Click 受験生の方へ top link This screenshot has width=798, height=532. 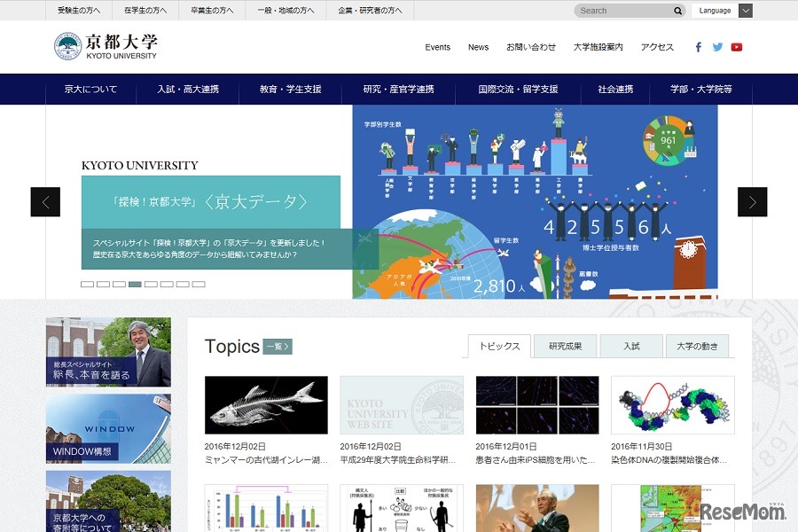coord(79,10)
